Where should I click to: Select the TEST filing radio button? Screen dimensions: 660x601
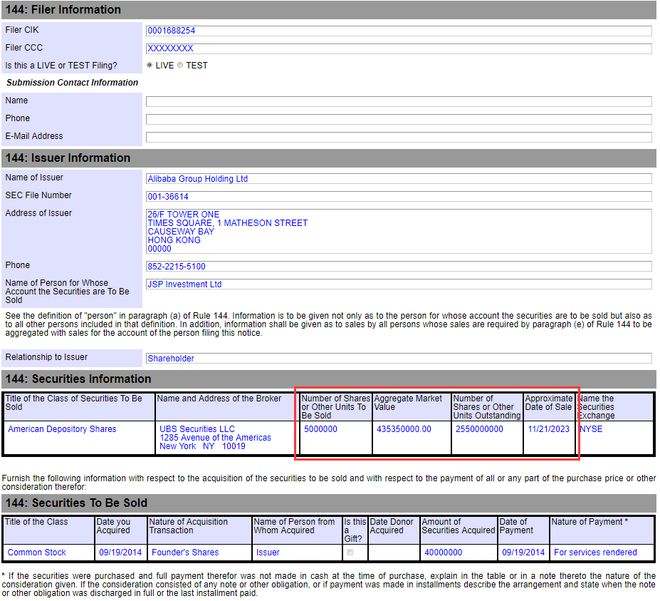pos(181,65)
